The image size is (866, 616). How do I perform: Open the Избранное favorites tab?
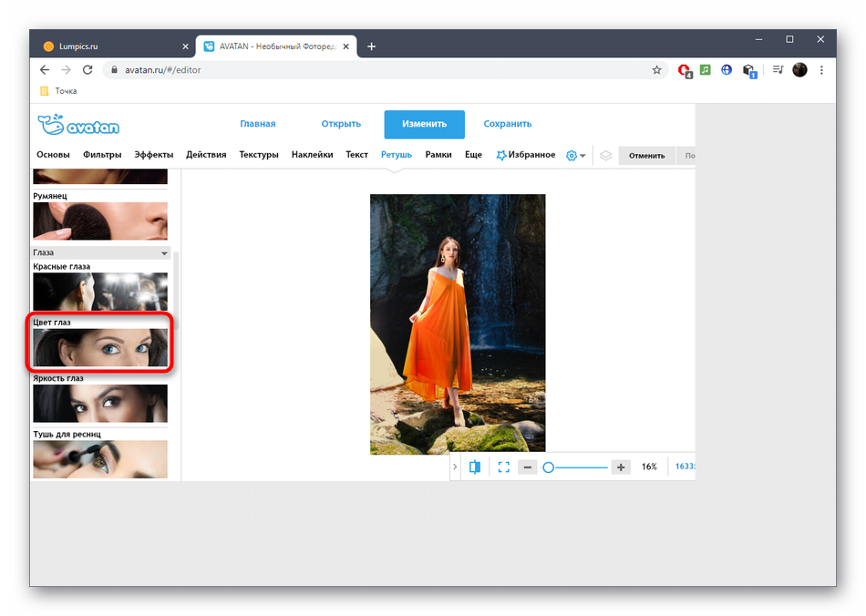pos(526,155)
